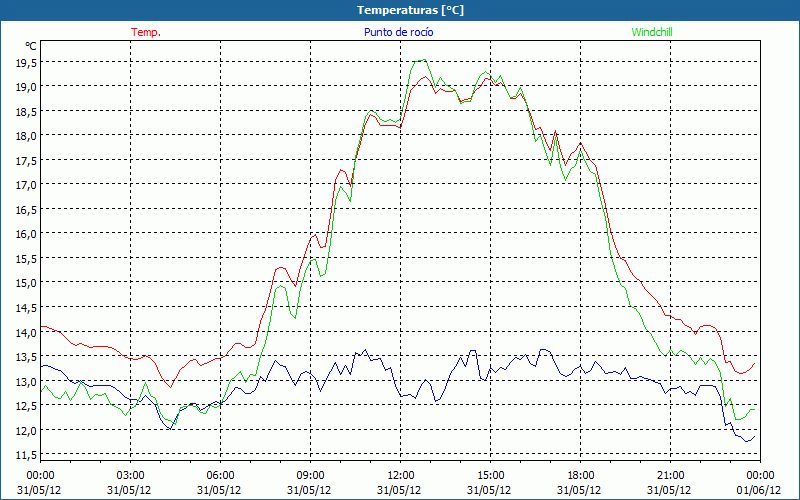Click the 15,5 y-axis value
800x500 pixels.
click(x=26, y=259)
